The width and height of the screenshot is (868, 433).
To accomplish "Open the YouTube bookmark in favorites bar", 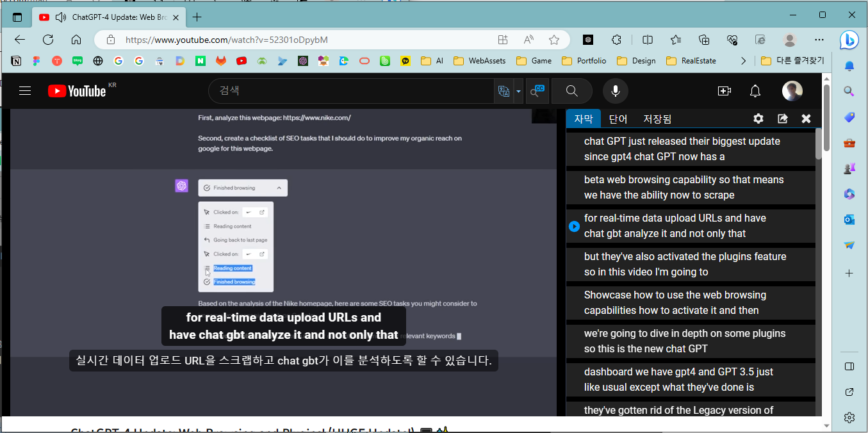I will coord(242,61).
